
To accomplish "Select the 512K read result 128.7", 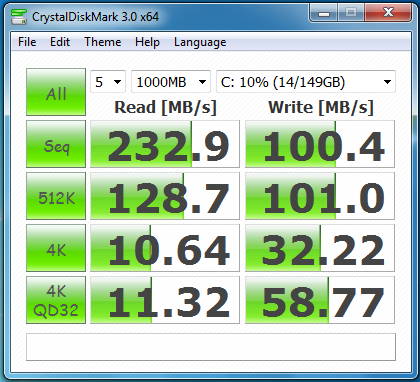I will [x=165, y=196].
